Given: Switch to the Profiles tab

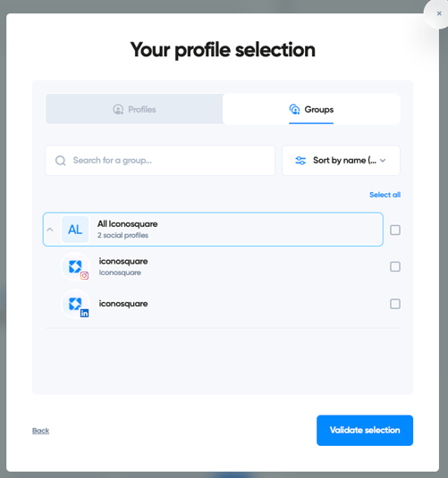Looking at the screenshot, I should 134,109.
